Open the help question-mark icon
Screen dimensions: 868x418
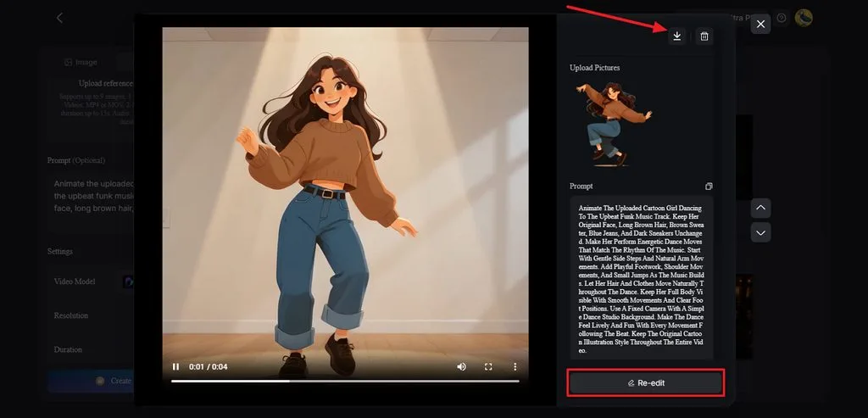point(781,18)
